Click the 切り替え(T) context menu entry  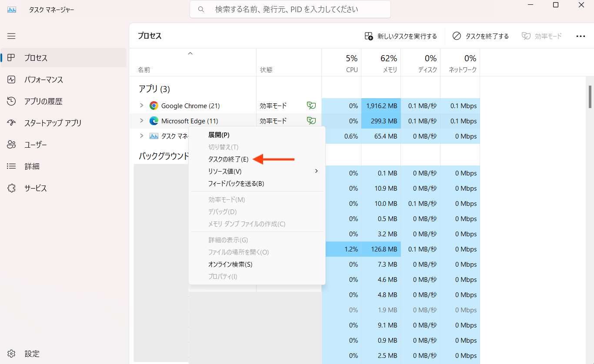coord(257,147)
